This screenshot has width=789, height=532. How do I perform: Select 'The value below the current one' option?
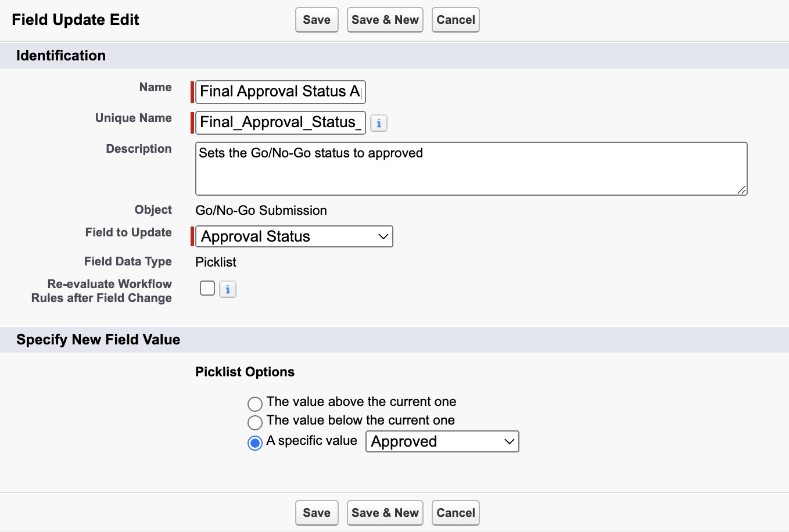255,422
